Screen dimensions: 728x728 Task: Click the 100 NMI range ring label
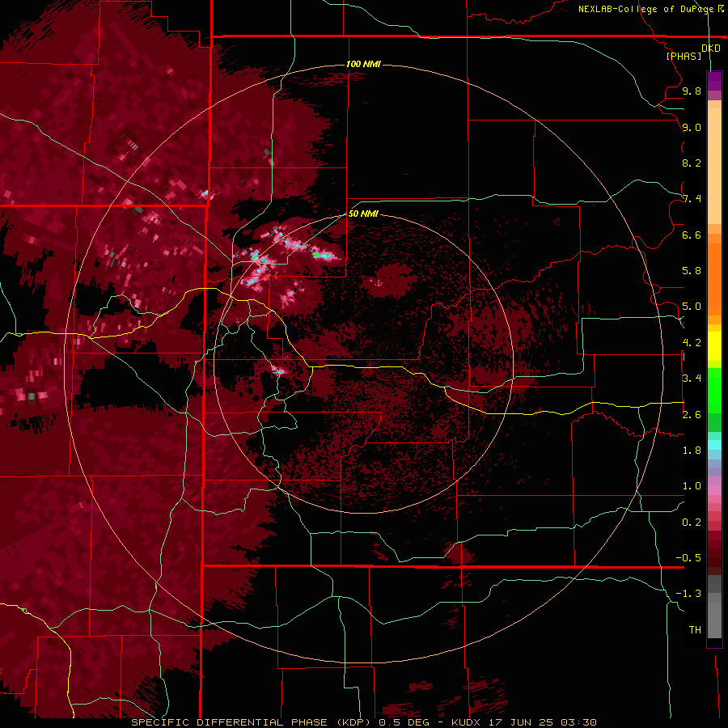(363, 64)
